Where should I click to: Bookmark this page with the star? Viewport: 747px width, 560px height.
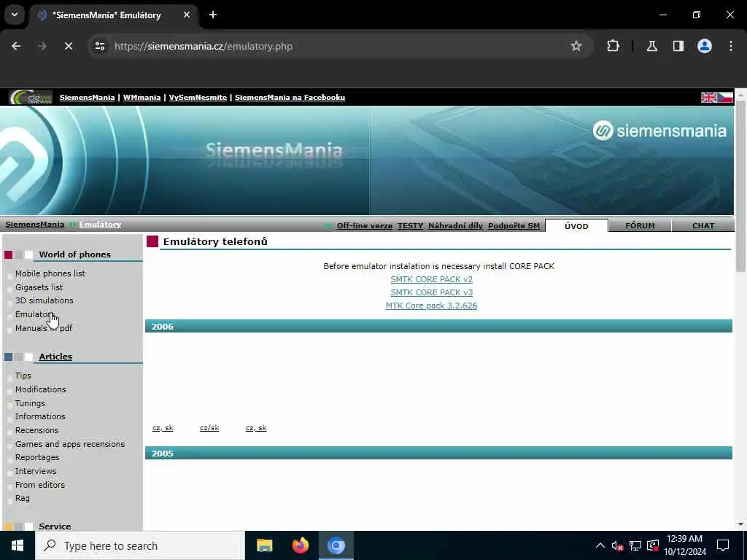click(x=576, y=46)
